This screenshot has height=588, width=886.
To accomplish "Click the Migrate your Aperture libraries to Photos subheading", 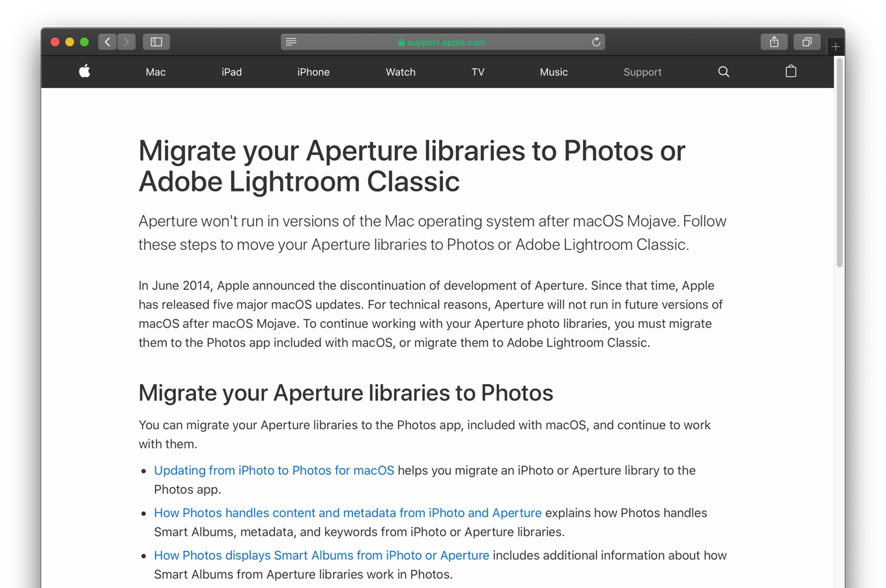I will [346, 393].
